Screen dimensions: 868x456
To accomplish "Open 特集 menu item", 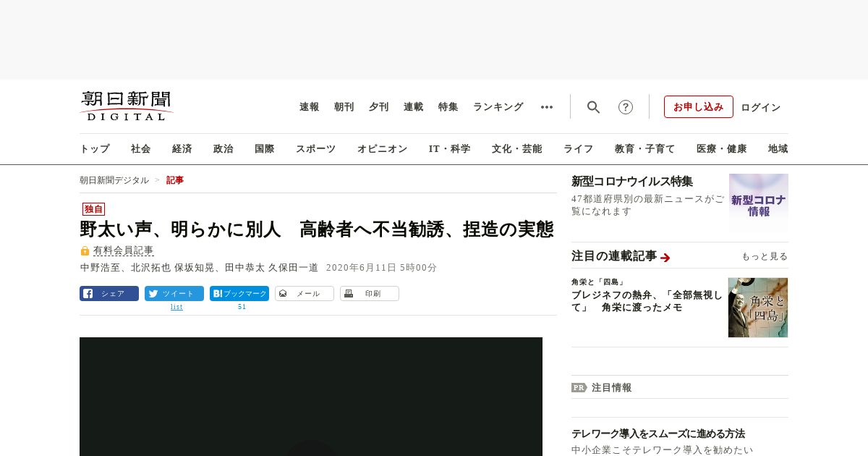I will pyautogui.click(x=448, y=107).
